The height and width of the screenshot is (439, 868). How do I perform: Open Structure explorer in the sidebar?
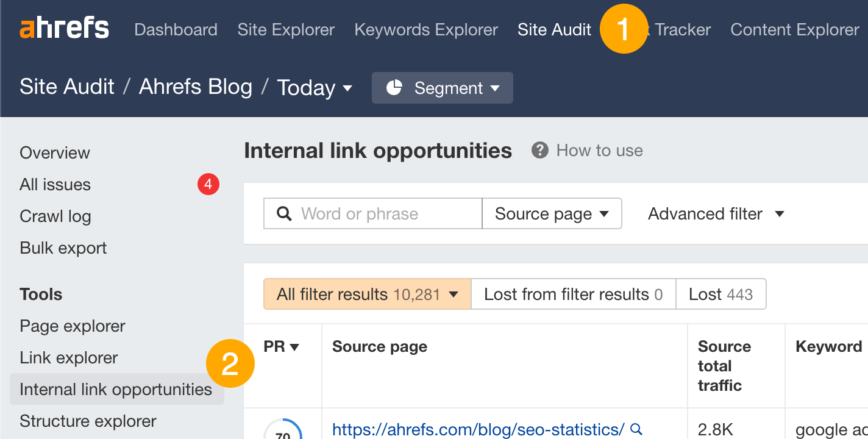coord(87,421)
